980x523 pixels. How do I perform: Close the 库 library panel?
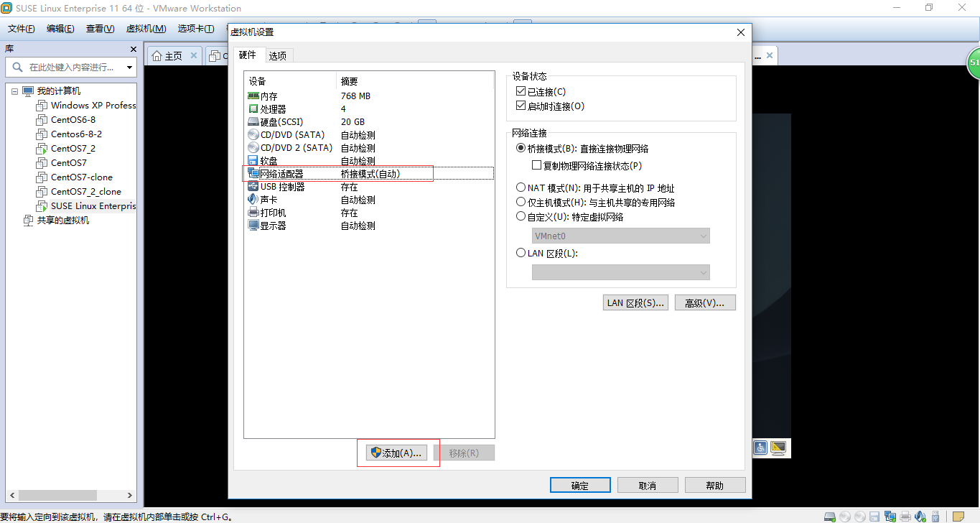click(x=134, y=49)
